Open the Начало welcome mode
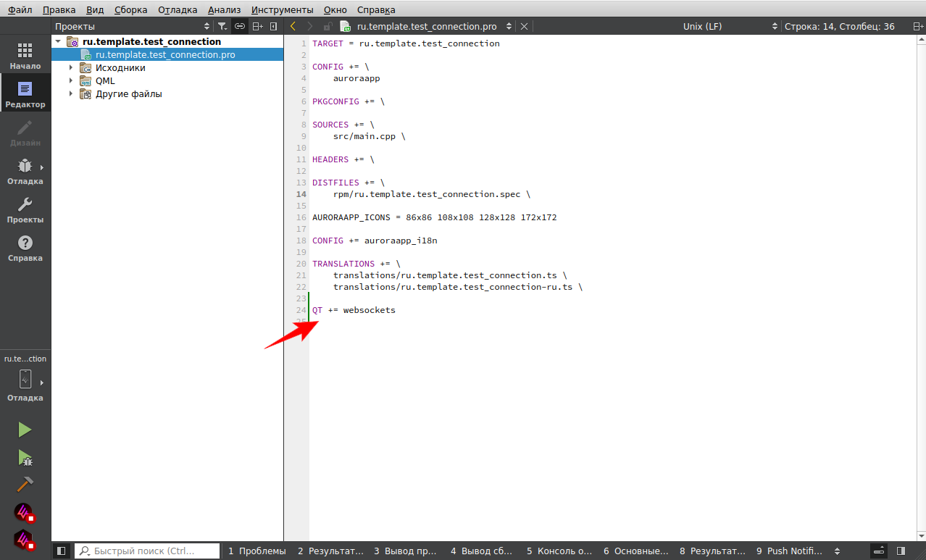This screenshot has width=926, height=560. (x=25, y=56)
